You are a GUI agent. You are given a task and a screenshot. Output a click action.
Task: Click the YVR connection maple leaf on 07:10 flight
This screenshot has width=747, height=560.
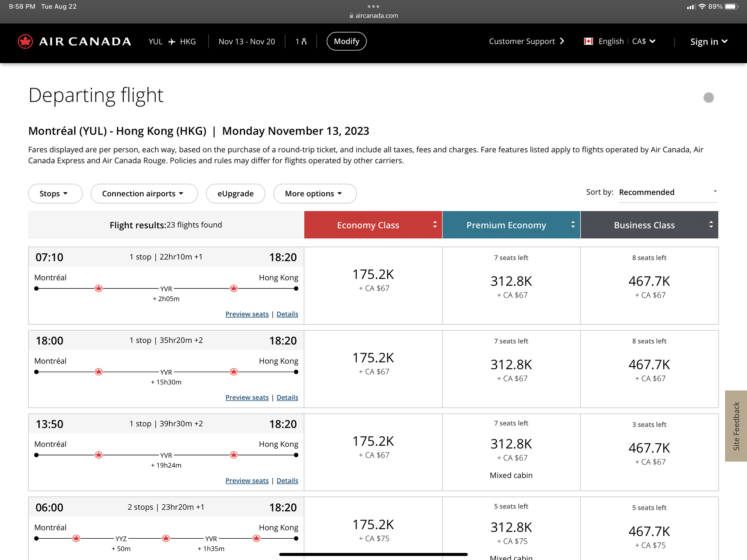tap(99, 288)
